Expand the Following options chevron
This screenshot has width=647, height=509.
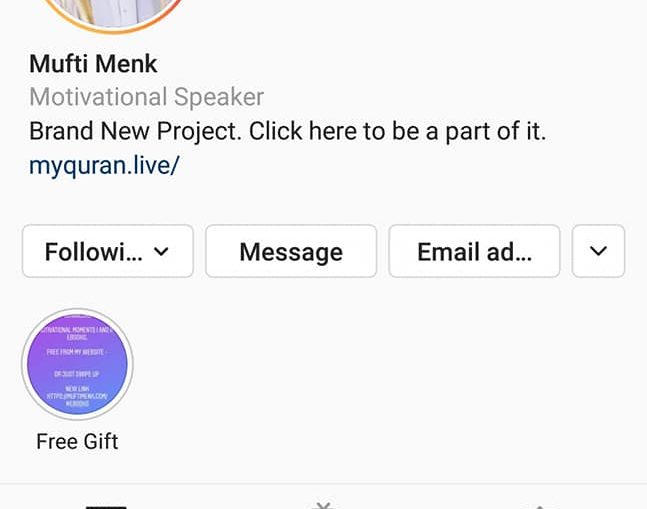point(161,251)
